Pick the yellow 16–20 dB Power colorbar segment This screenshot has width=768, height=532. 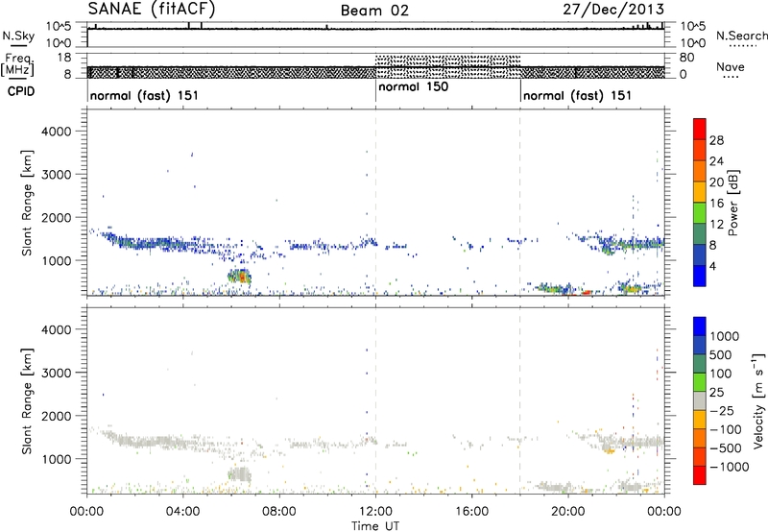700,191
